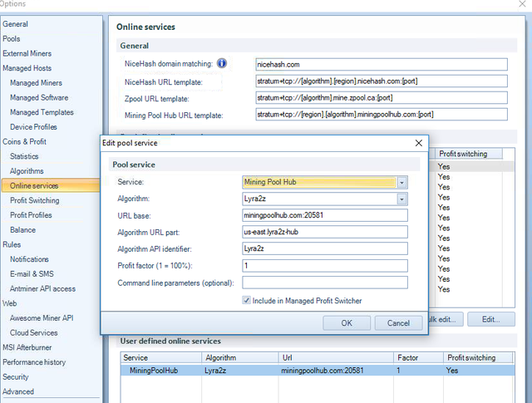
Task: Click the NiceHash URL template field
Action: click(382, 81)
